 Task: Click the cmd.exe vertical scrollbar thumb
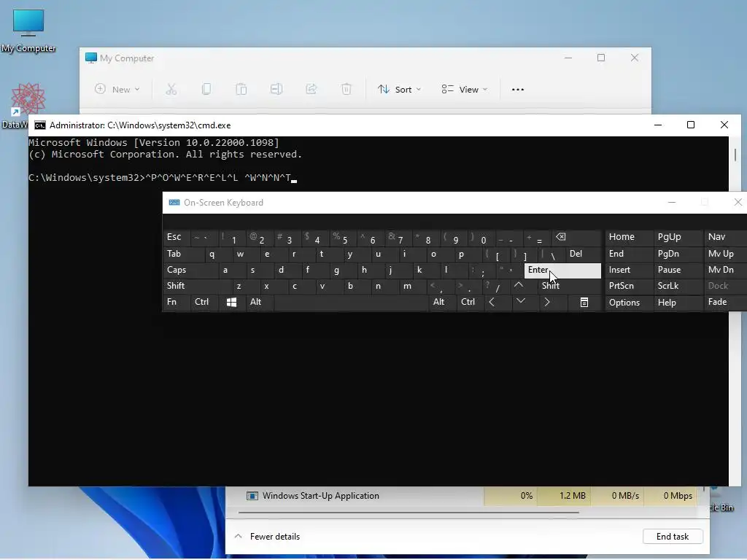(735, 155)
